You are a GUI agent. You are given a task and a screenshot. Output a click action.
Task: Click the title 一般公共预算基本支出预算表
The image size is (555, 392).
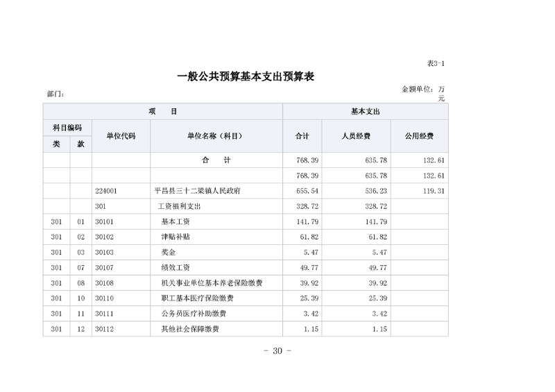[246, 77]
